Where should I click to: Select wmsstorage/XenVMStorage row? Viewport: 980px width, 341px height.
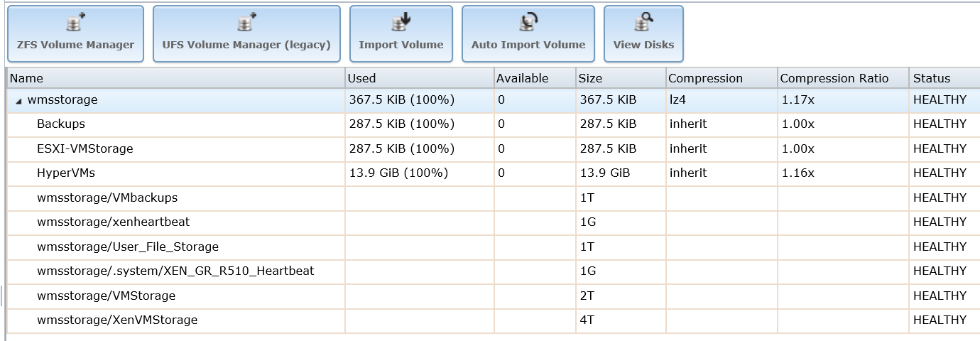coord(494,320)
